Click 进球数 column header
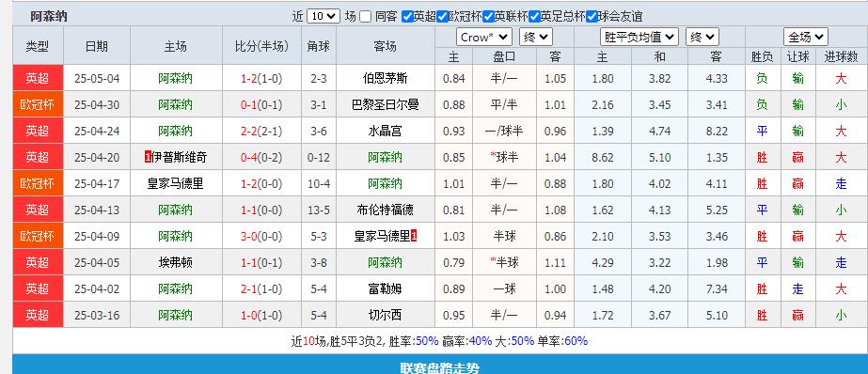This screenshot has width=868, height=374. 841,56
